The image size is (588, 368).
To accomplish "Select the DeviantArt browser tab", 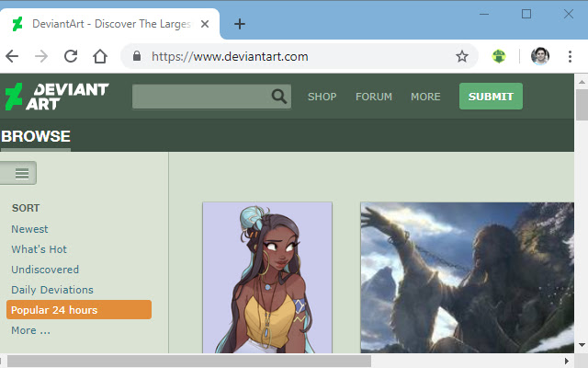I will tap(110, 24).
